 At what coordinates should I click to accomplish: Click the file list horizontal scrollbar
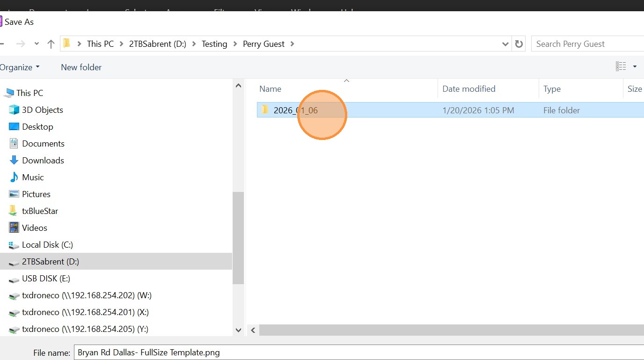click(452, 330)
